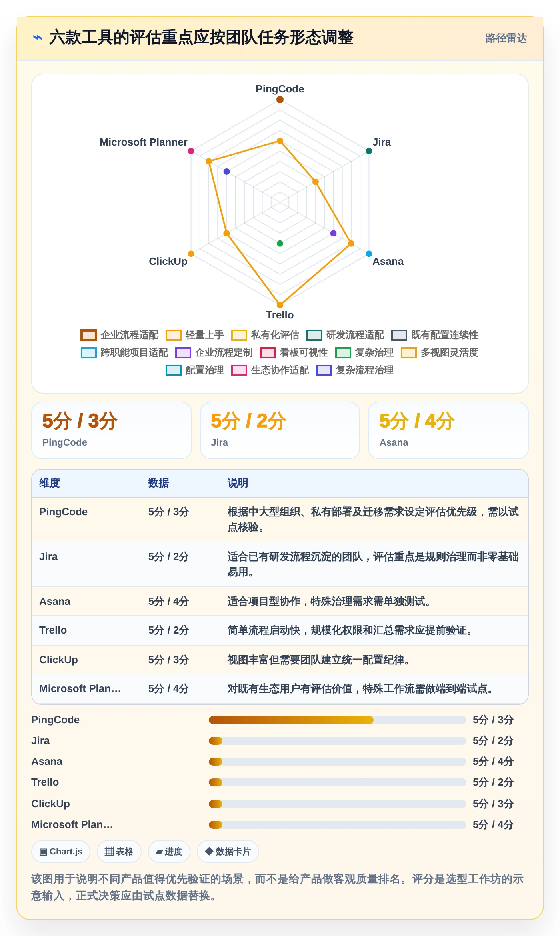Click the 表格 tag chip
Viewport: 560px width, 936px height.
pos(119,852)
